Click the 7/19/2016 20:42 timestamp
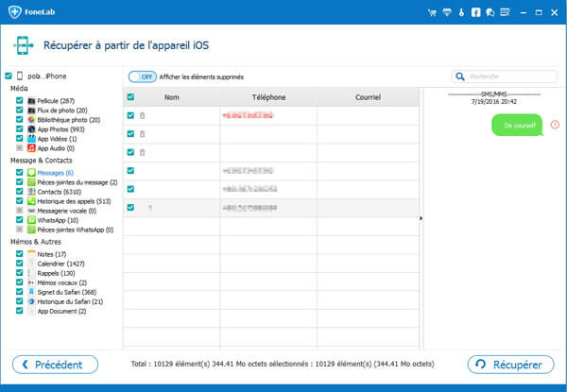Viewport: 567px width, 392px height. (x=493, y=101)
